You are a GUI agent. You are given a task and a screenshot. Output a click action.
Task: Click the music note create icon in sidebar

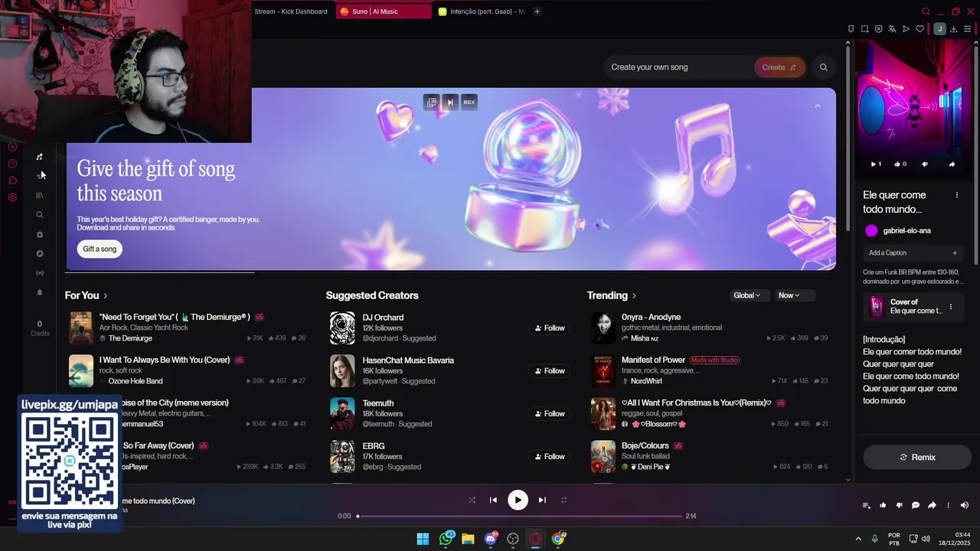[x=40, y=157]
